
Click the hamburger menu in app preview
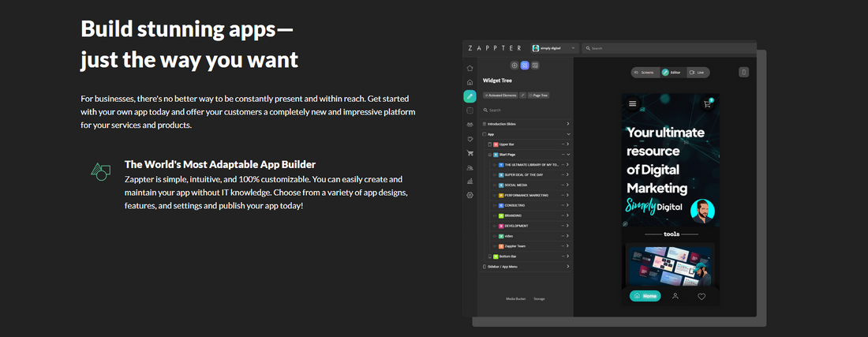[632, 103]
